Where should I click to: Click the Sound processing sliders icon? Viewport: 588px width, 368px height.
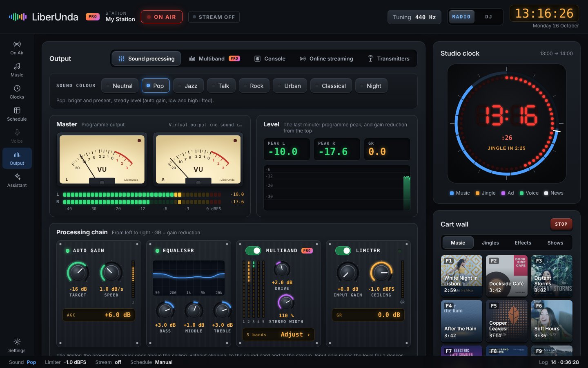coord(121,59)
